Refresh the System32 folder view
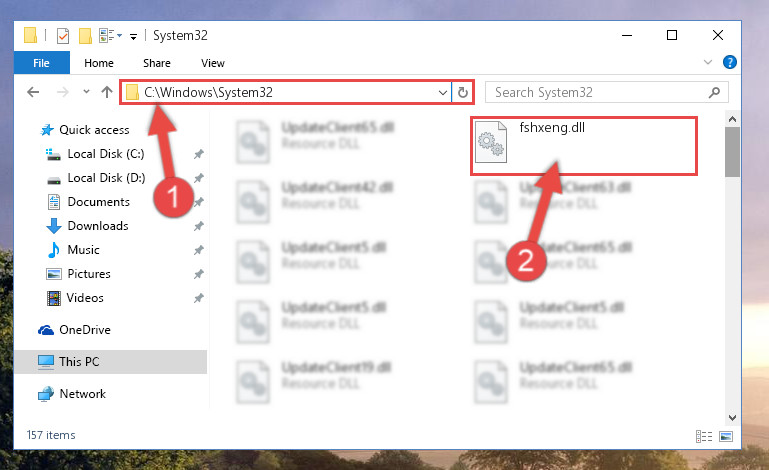The height and width of the screenshot is (470, 769). click(462, 92)
